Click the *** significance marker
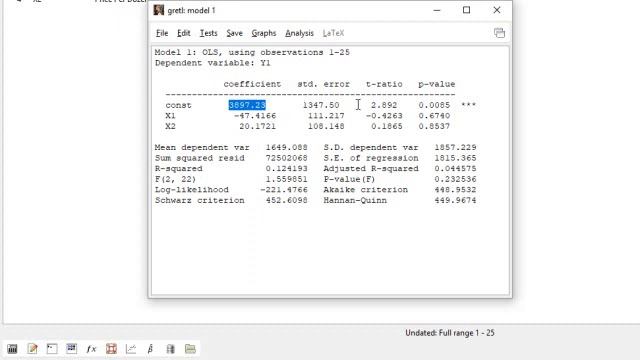The image size is (640, 360). point(468,105)
